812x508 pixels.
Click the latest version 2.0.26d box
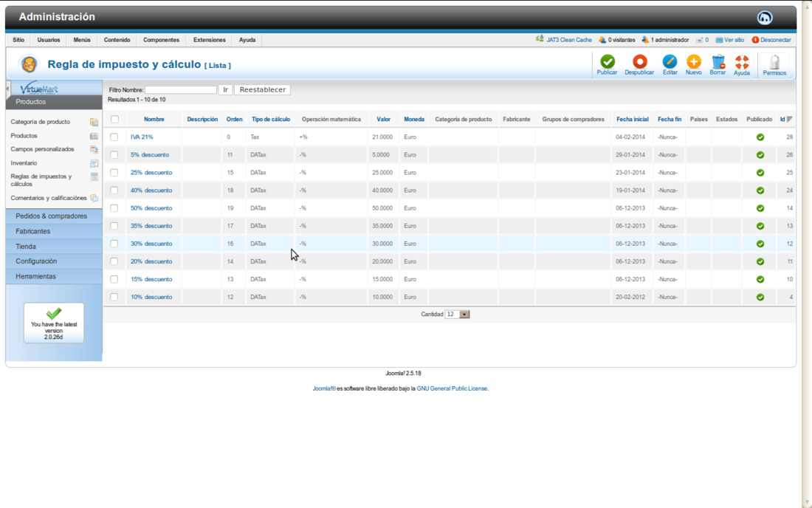(54, 323)
